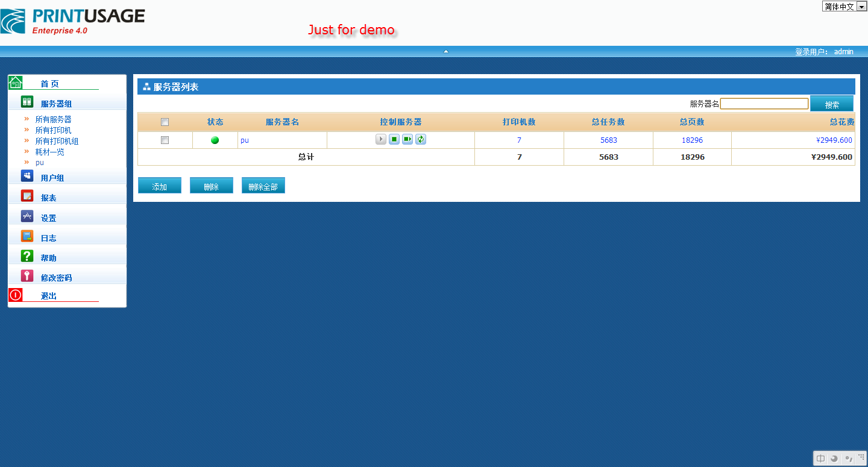868x467 pixels.
Task: Toggle the half-moon icon in the IME bar
Action: tap(834, 459)
